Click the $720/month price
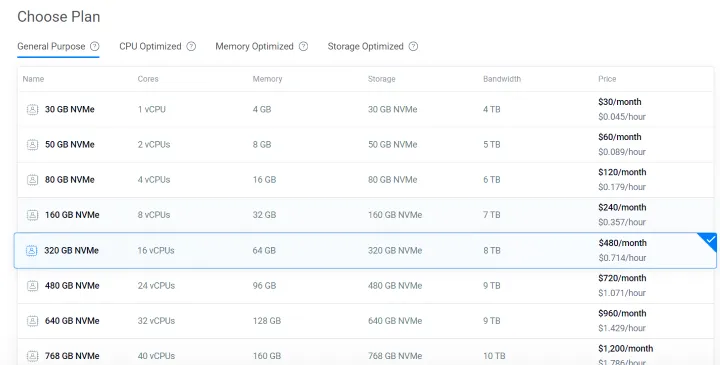This screenshot has width=720, height=365. (622, 278)
